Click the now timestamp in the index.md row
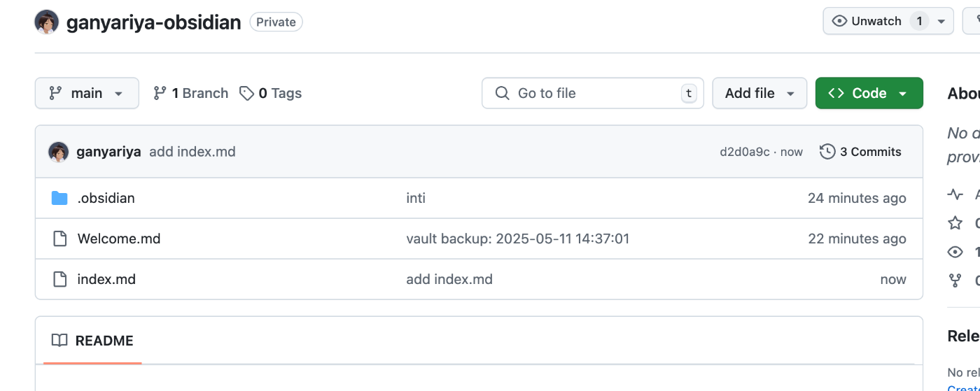980x391 pixels. click(x=893, y=279)
